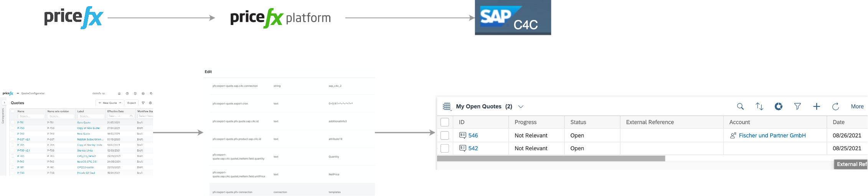Open quote 546 link
Screen dimensions: 868x196
pyautogui.click(x=473, y=135)
